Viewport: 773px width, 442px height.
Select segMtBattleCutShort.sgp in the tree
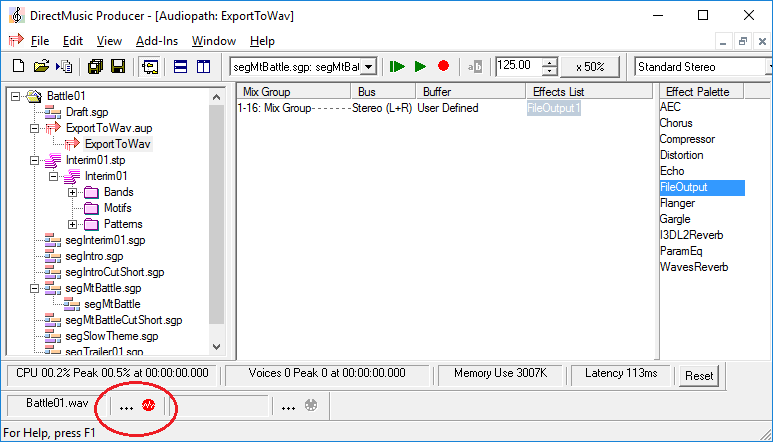point(123,320)
